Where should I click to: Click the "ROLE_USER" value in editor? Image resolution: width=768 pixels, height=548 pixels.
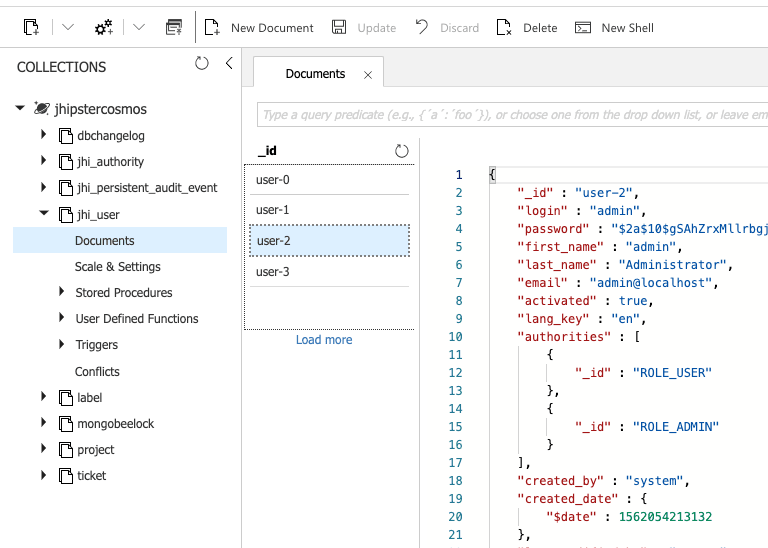(x=672, y=373)
